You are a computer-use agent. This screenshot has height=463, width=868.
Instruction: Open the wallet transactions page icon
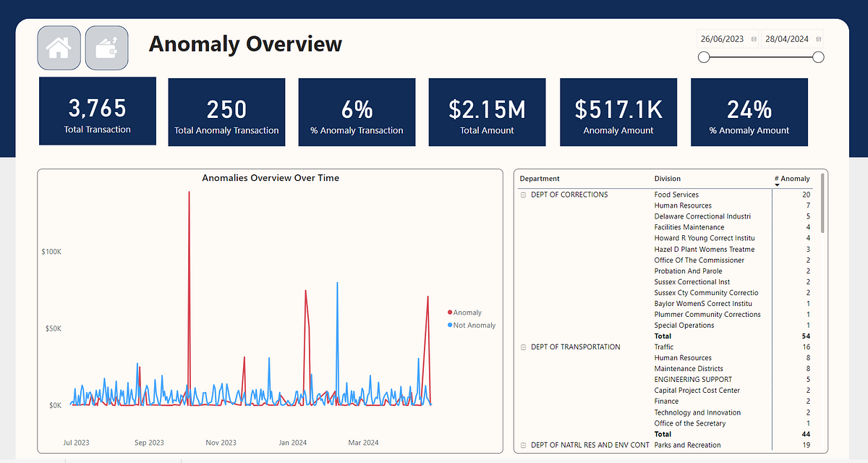(106, 47)
